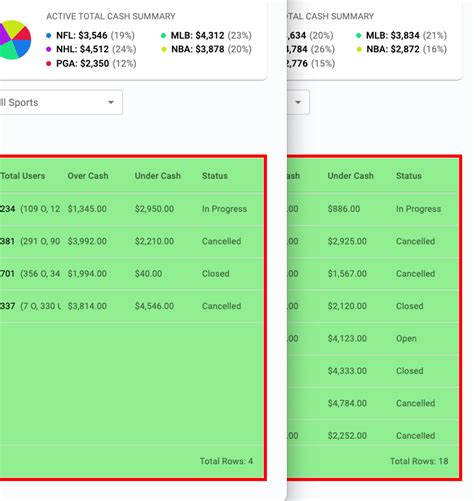Select the Open status row with $4,123.00
The height and width of the screenshot is (501, 474).
[373, 338]
